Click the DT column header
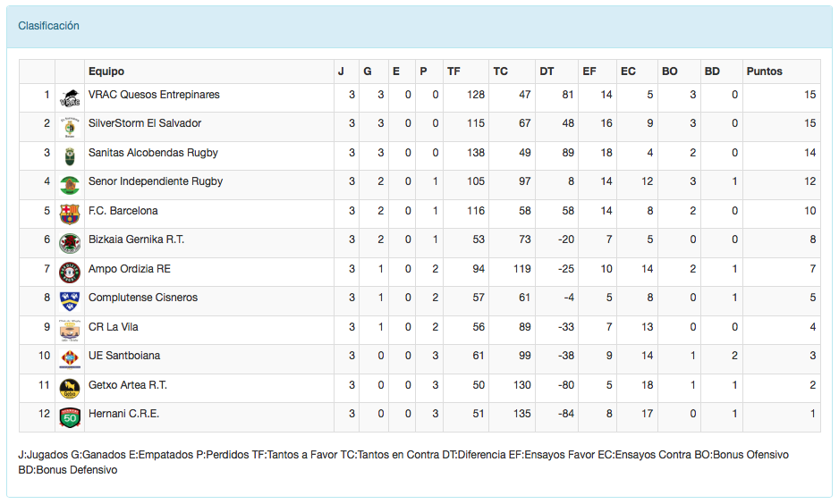 click(x=547, y=71)
